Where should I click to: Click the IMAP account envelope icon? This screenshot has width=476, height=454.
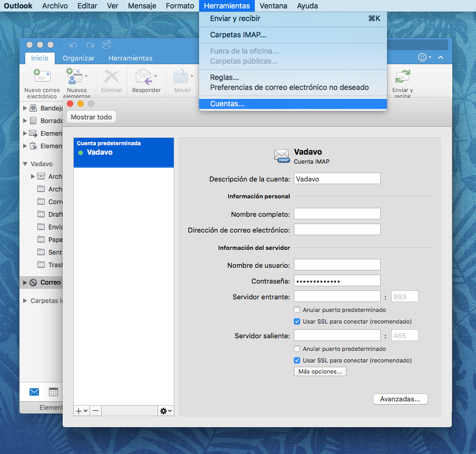pyautogui.click(x=281, y=156)
